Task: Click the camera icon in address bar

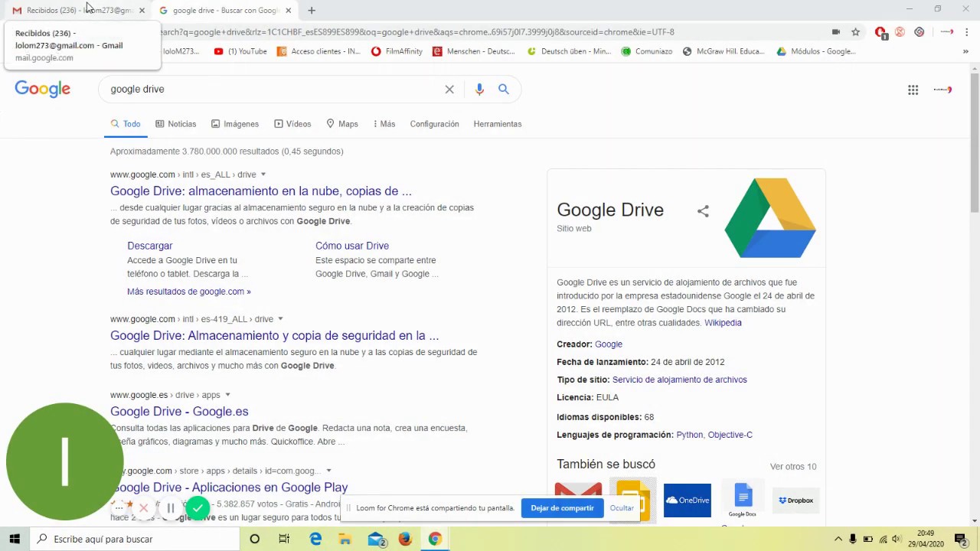Action: pyautogui.click(x=836, y=32)
